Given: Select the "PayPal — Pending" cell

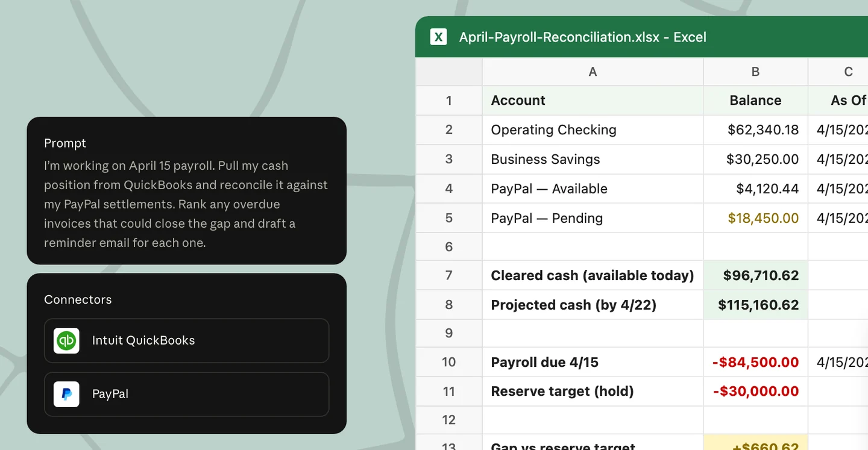Looking at the screenshot, I should 593,218.
